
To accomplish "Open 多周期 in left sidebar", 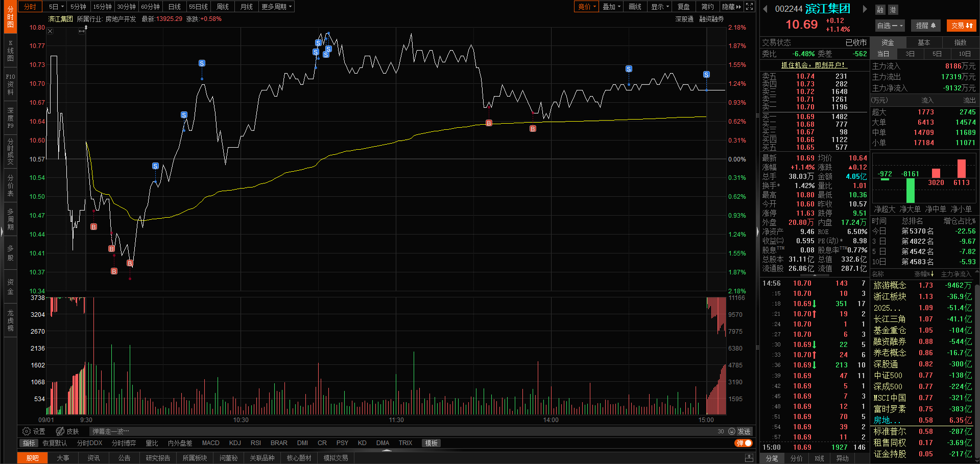I will [x=10, y=219].
